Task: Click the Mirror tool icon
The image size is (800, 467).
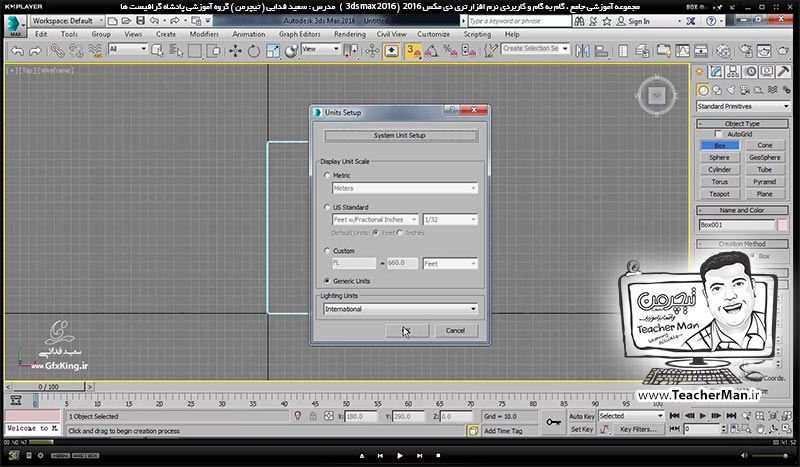Action: 582,51
